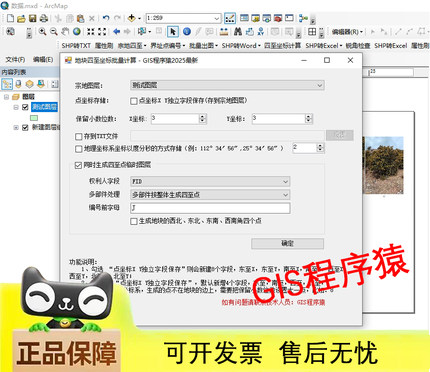Click the 编号前字母 input field
The width and height of the screenshot is (430, 372).
click(210, 208)
